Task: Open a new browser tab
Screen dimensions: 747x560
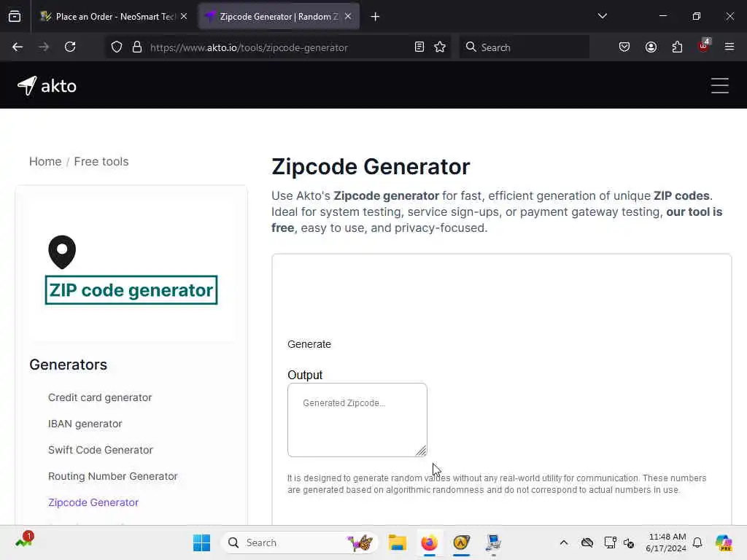Action: [375, 17]
